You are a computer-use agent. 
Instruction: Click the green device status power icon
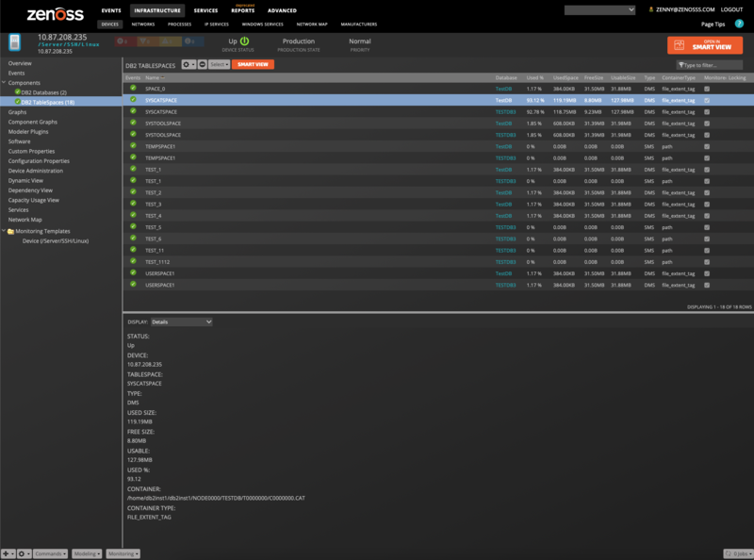(245, 41)
